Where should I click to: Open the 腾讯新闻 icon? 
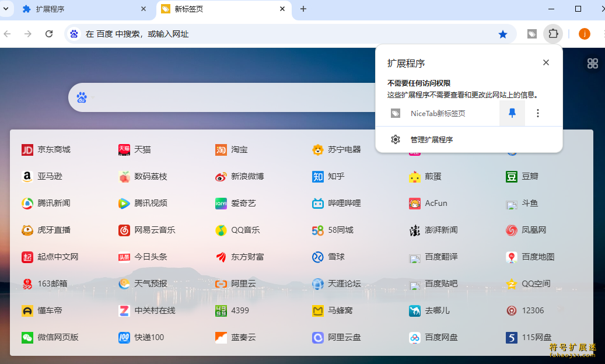27,203
